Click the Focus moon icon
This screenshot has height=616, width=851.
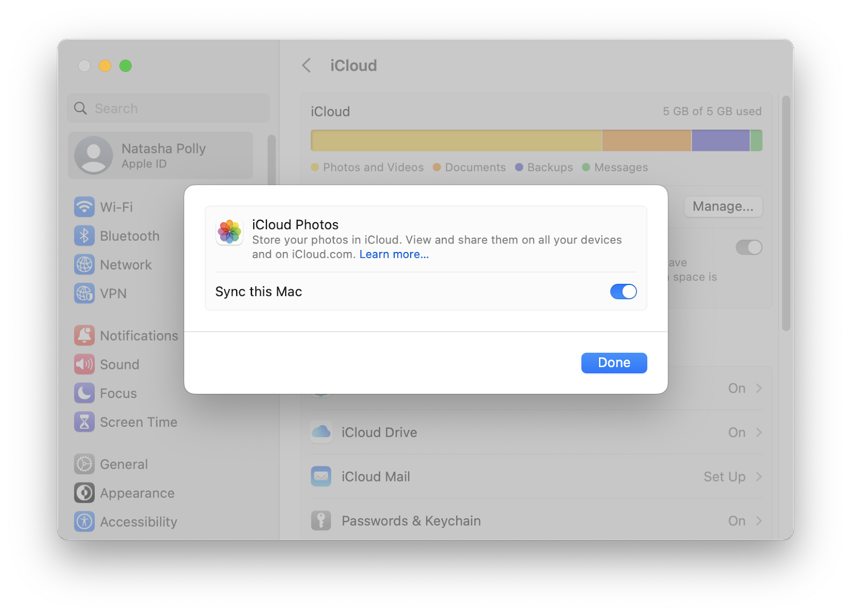(84, 393)
